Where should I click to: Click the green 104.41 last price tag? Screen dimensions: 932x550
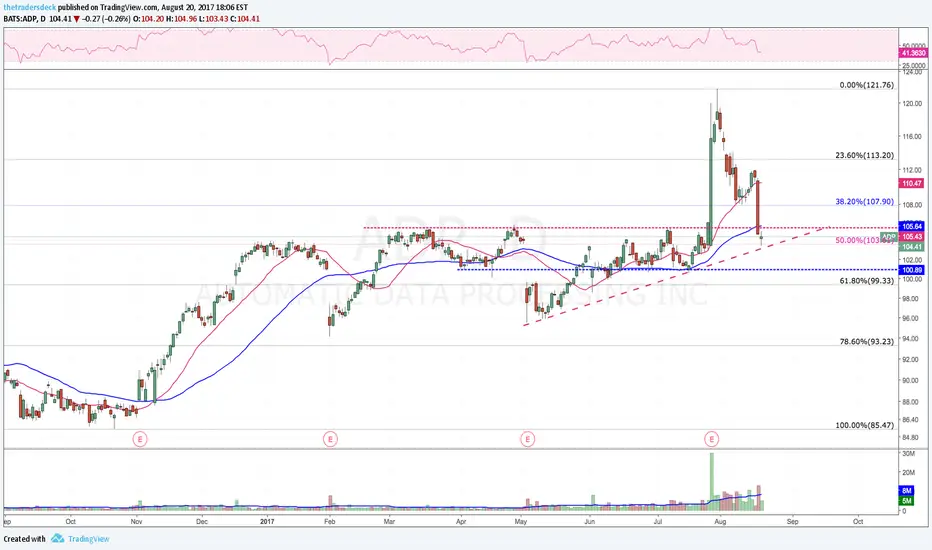tap(912, 247)
